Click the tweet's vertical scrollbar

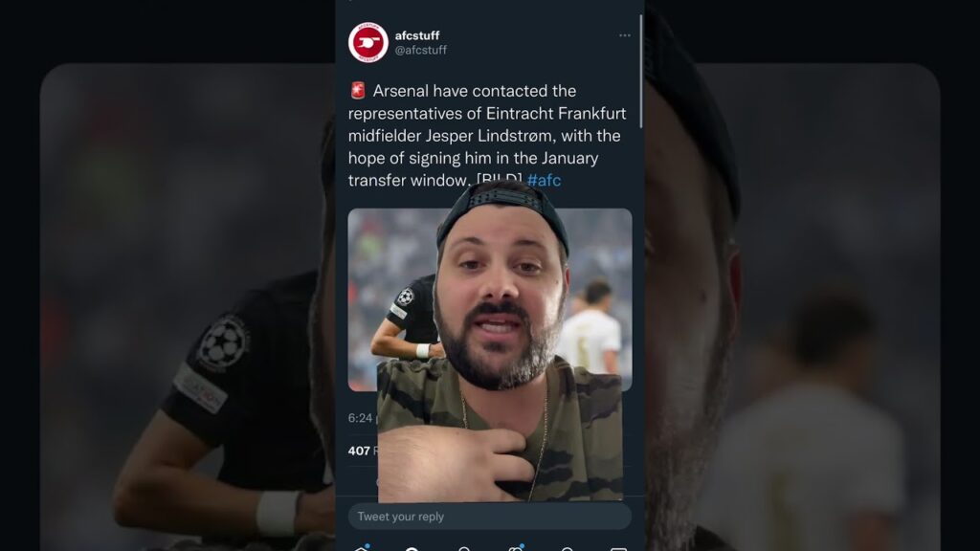[640, 72]
